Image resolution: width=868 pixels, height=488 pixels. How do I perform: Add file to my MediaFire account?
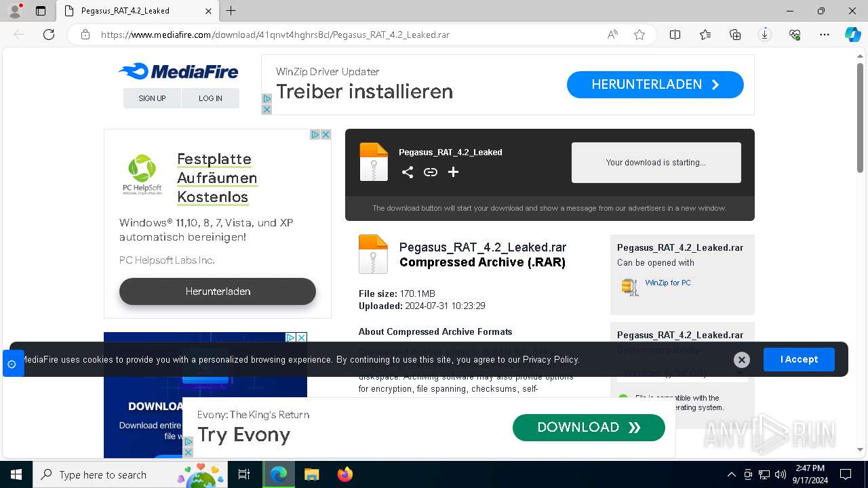453,172
